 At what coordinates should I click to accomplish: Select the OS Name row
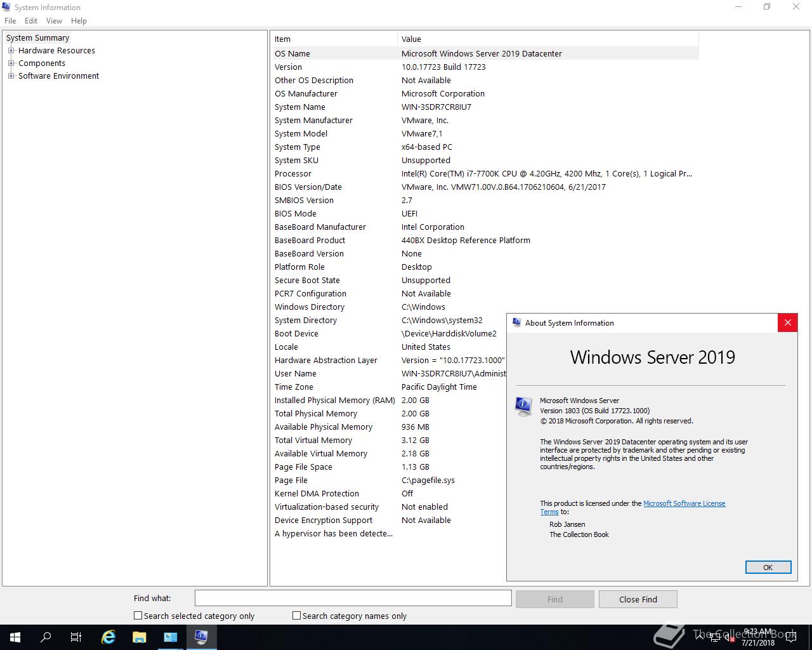click(x=485, y=53)
